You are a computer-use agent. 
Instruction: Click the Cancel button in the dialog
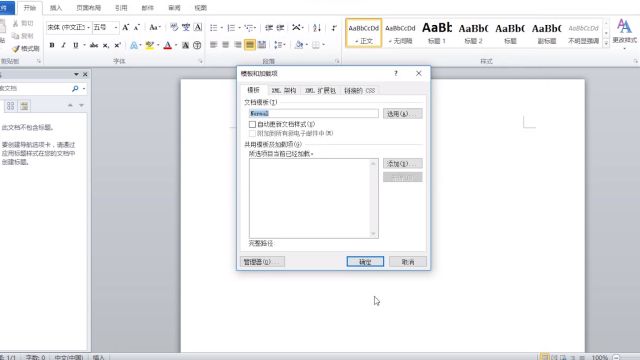[x=408, y=262]
